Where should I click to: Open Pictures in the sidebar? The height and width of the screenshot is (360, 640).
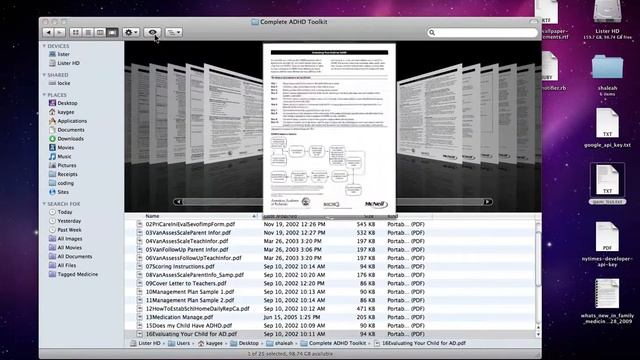[62, 165]
